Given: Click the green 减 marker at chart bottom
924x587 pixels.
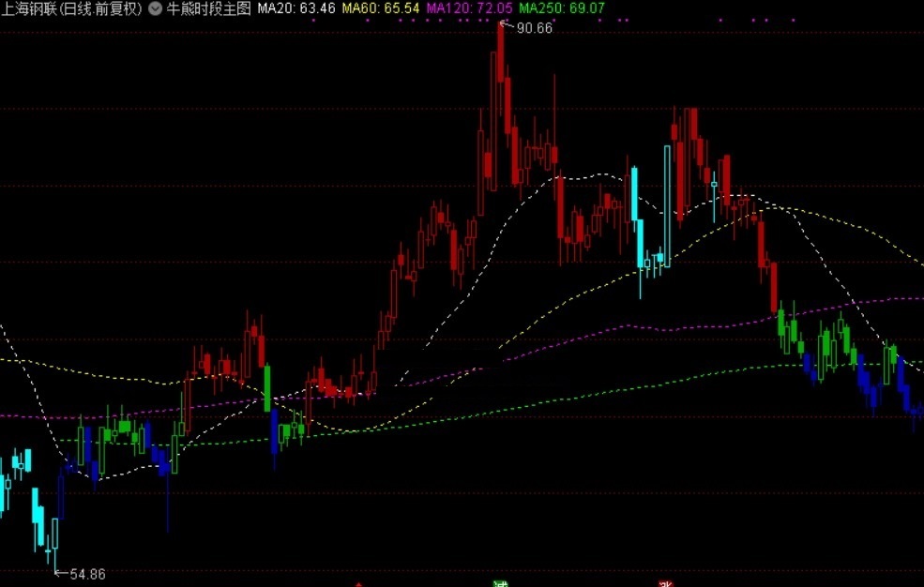Looking at the screenshot, I should click(x=500, y=583).
